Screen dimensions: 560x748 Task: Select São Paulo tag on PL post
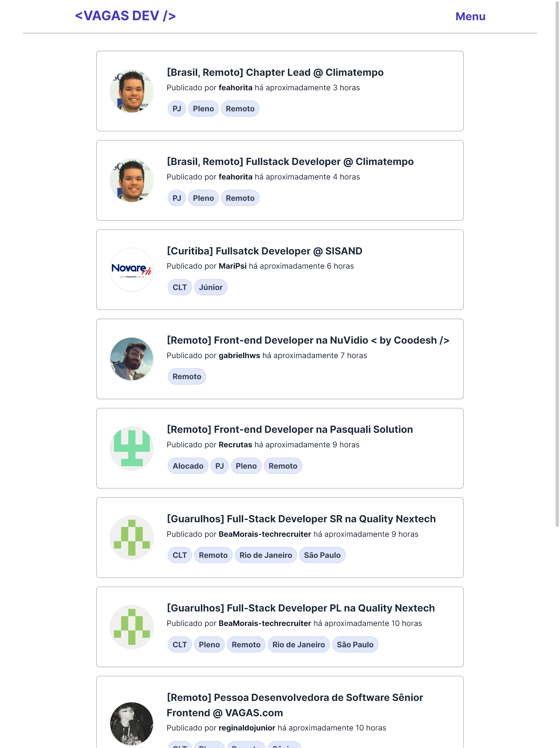pos(355,645)
